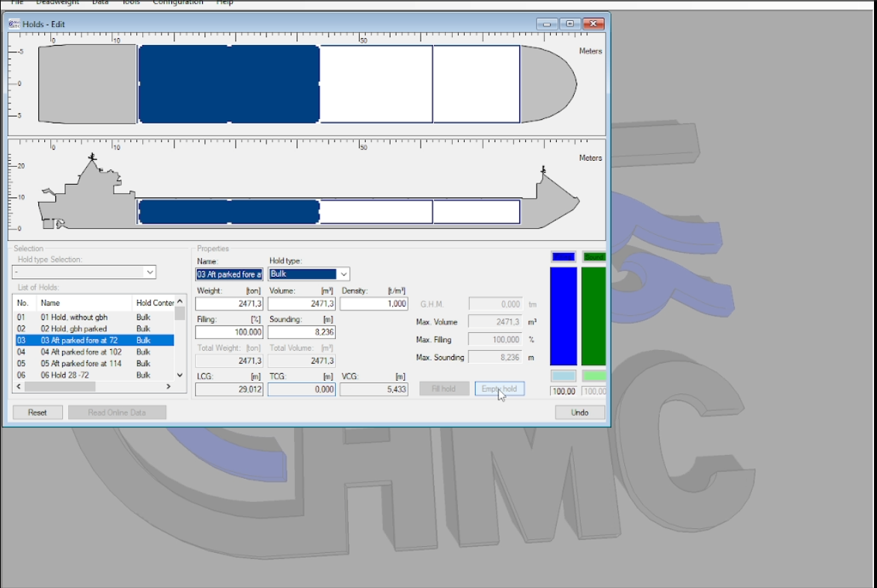
Task: Select row 04 Aft parked fore at 102
Action: tap(94, 352)
